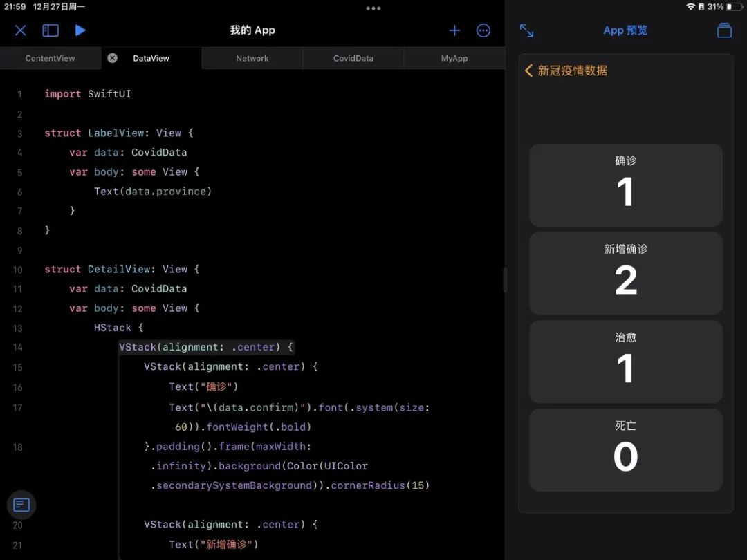Open the documentation snippet button at bottom left
This screenshot has height=560, width=747.
21,505
